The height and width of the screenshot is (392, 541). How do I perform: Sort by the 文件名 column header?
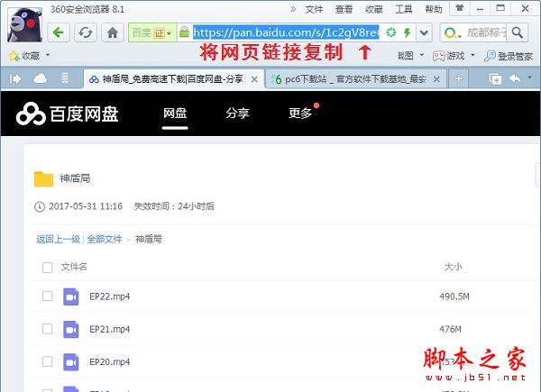tap(74, 267)
